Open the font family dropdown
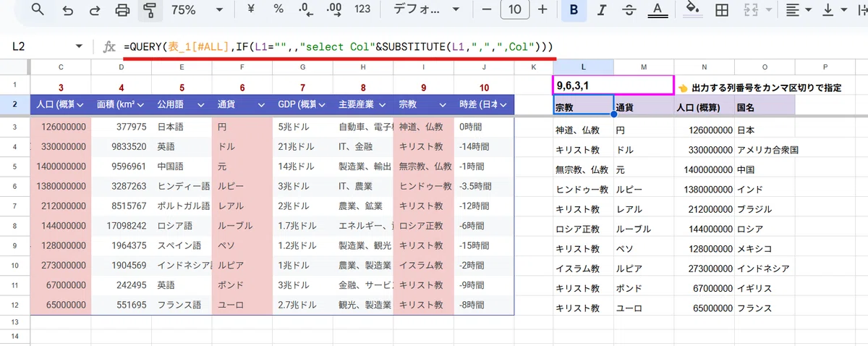The image size is (868, 346). coord(425,10)
